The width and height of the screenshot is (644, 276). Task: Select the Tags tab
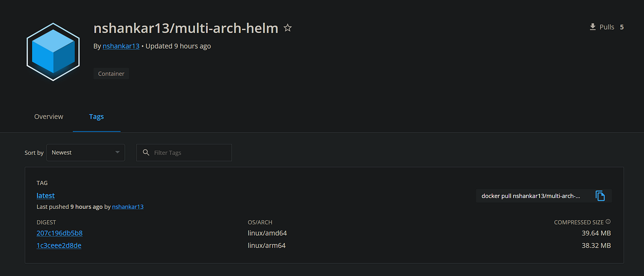pyautogui.click(x=96, y=116)
